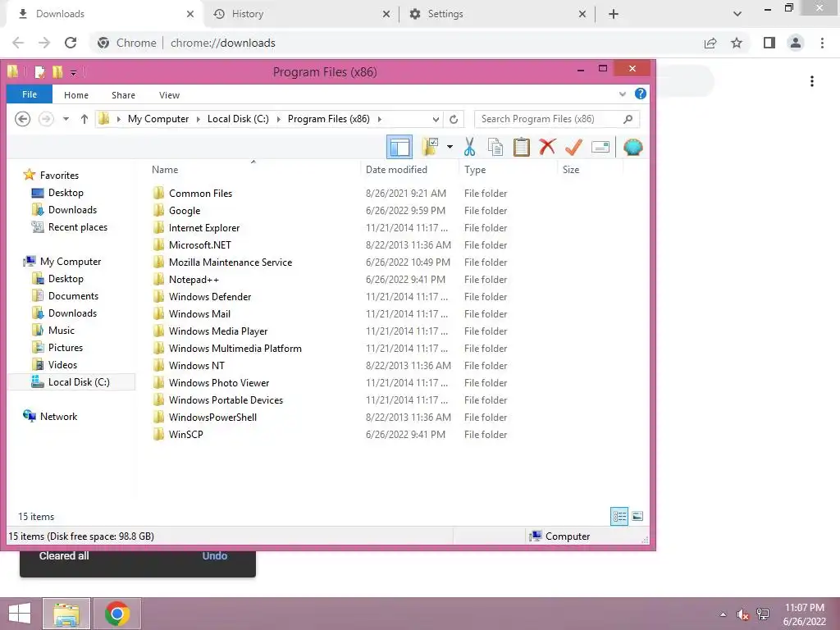Sort by the Size column header

(x=571, y=169)
